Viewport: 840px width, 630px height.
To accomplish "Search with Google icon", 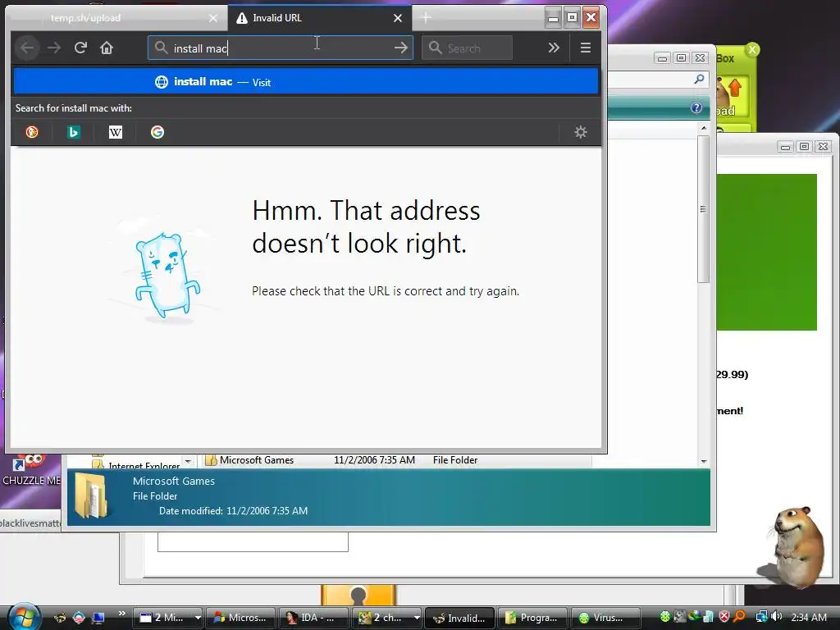I will [157, 132].
